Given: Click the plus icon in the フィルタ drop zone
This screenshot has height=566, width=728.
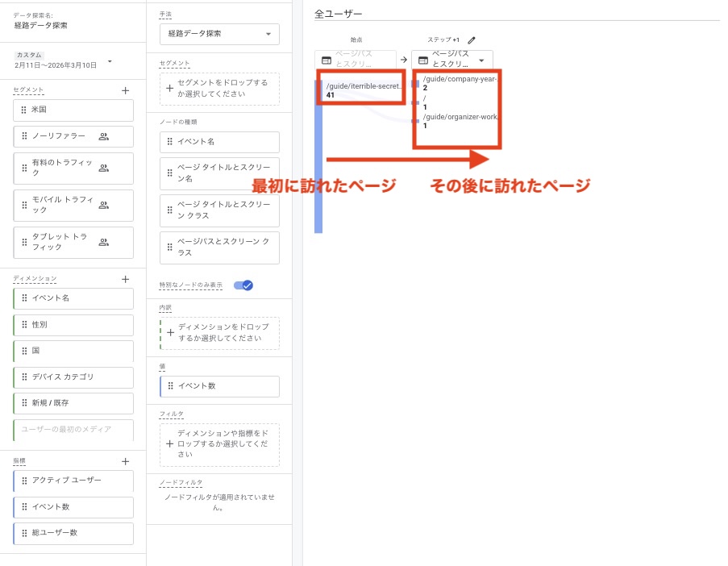Looking at the screenshot, I should pyautogui.click(x=170, y=444).
